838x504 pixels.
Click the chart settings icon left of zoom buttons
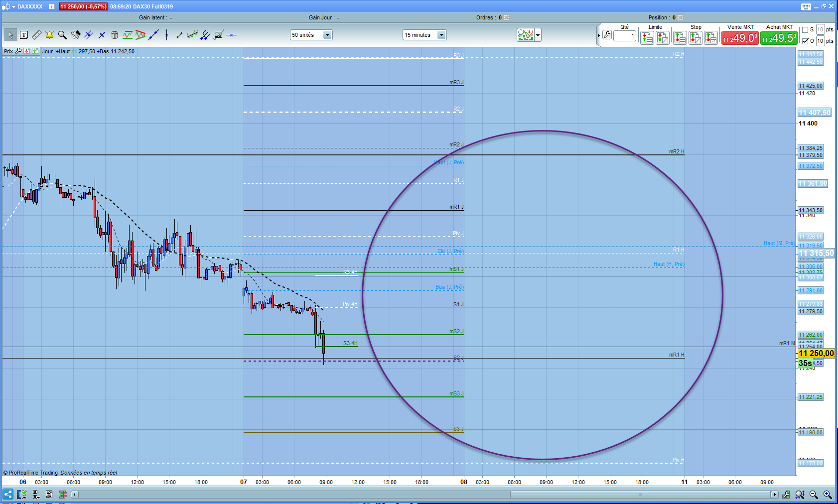786,495
